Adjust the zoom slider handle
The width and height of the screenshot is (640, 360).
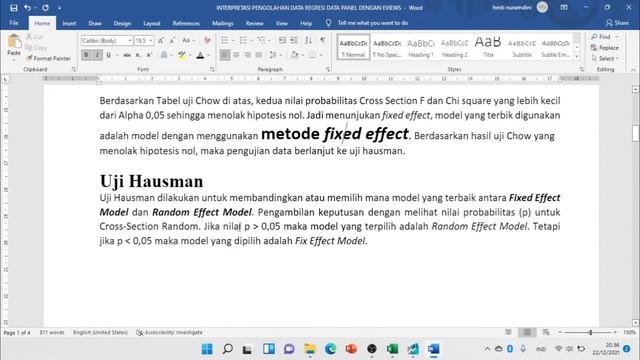pos(590,333)
